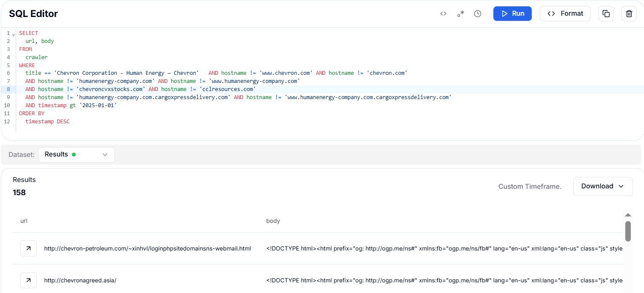644x293 pixels.
Task: Click the 158 results count
Action: [19, 193]
